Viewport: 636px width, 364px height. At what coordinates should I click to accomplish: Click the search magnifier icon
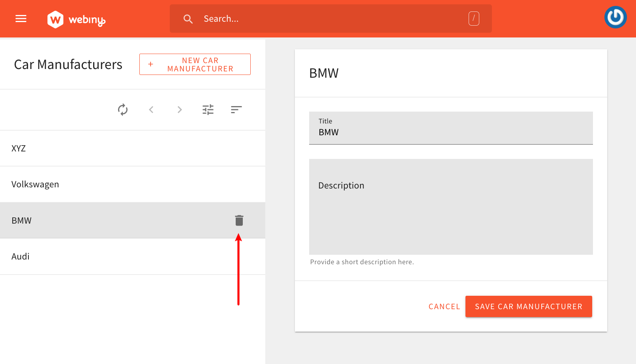[188, 19]
